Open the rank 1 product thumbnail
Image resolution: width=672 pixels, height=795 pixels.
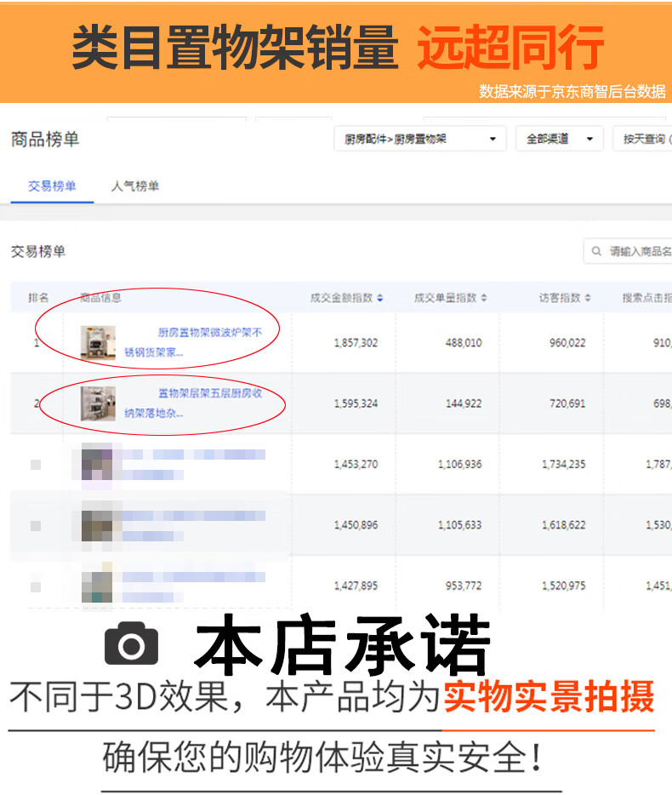click(x=98, y=342)
